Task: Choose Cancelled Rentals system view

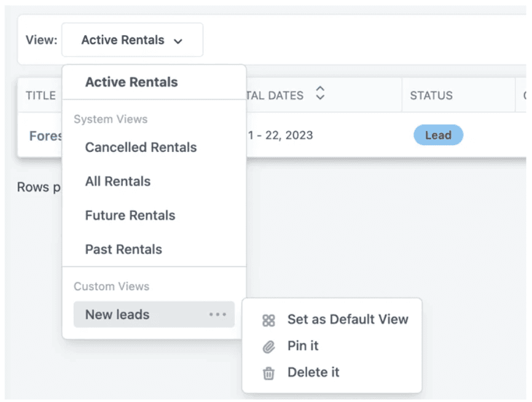Action: click(x=141, y=148)
